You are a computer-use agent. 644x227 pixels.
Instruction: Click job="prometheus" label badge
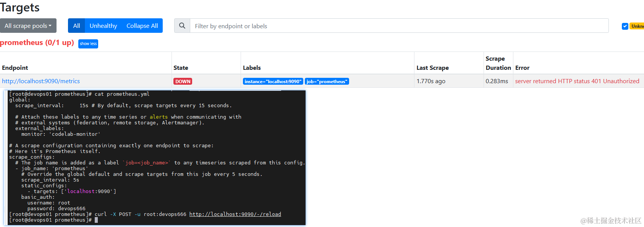tap(327, 81)
